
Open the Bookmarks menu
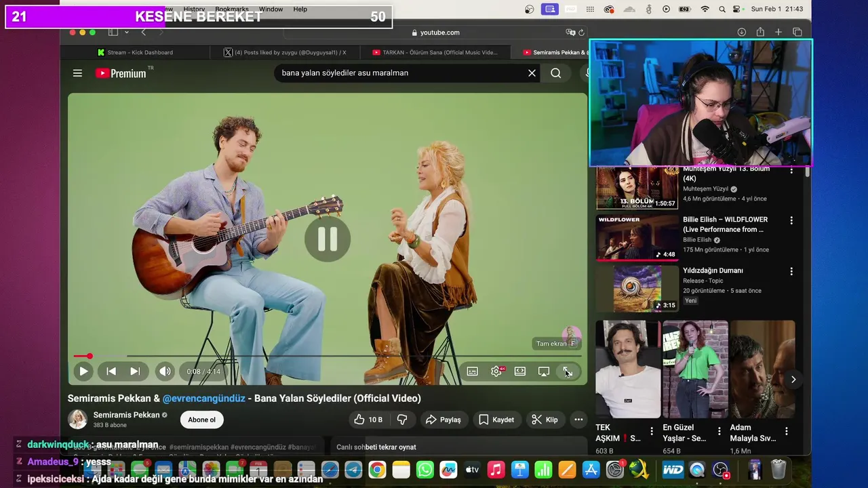tap(232, 9)
